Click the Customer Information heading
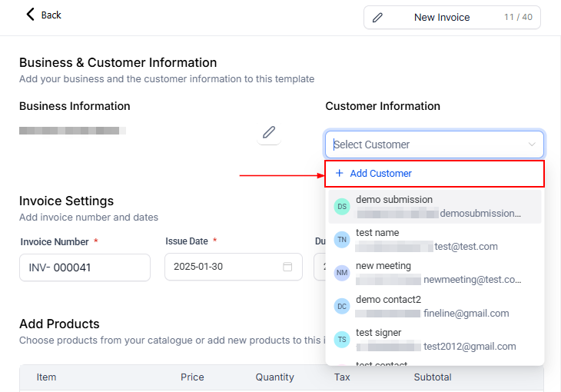 tap(383, 106)
